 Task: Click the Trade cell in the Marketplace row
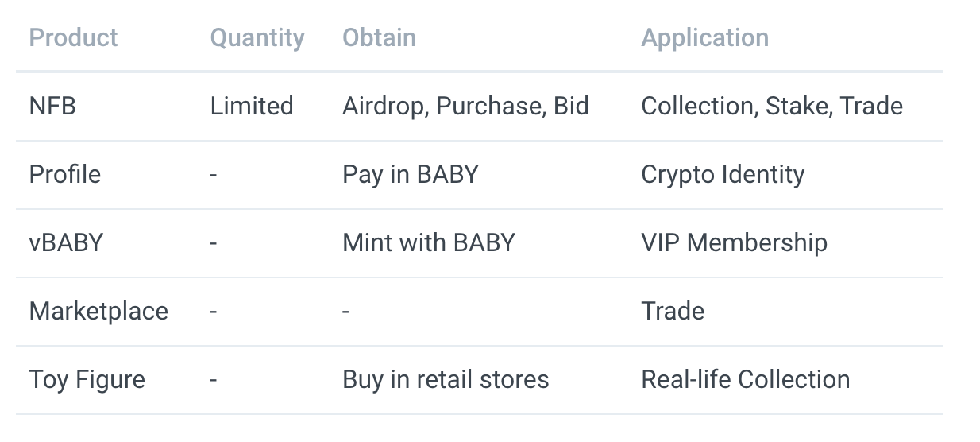click(673, 311)
